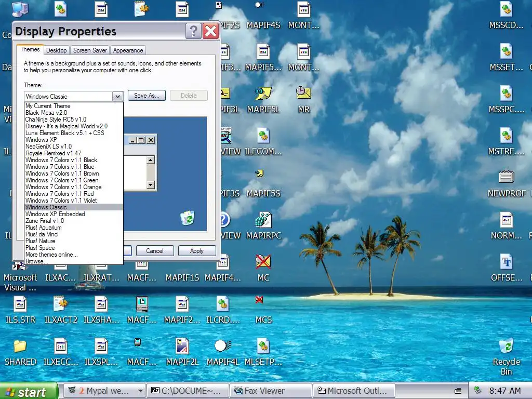This screenshot has width=532, height=399.
Task: Open Mypal taskbar group dropdown arrow
Action: pos(140,391)
